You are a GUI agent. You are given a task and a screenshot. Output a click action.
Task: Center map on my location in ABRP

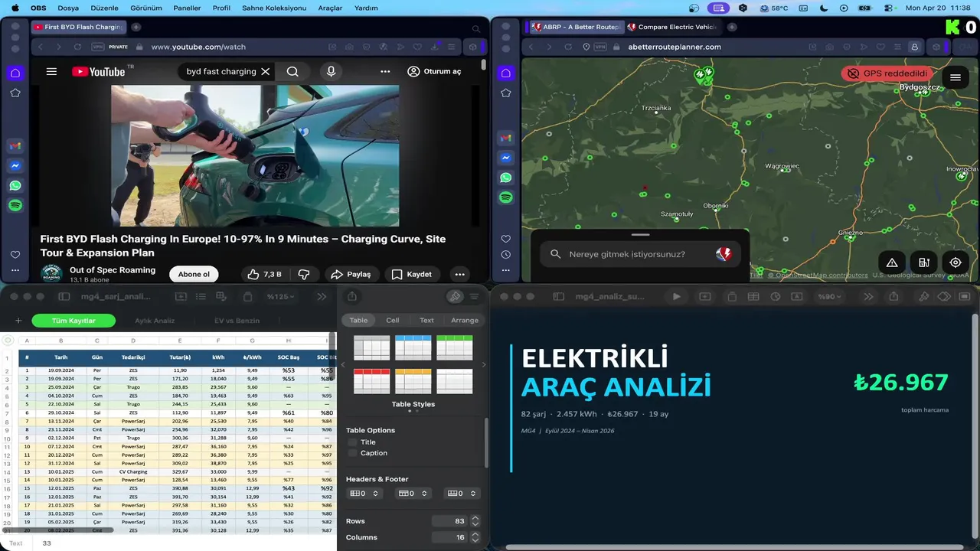click(x=955, y=262)
